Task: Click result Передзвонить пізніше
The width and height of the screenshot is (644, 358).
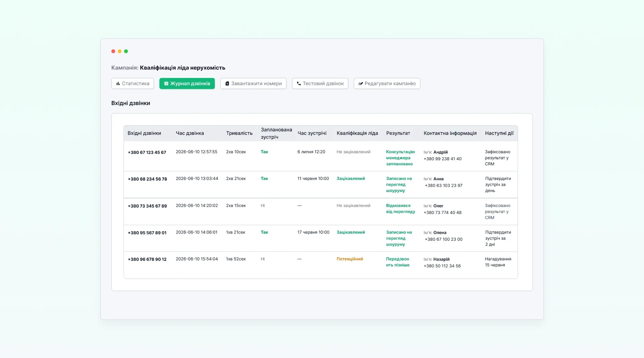Action: tap(397, 262)
